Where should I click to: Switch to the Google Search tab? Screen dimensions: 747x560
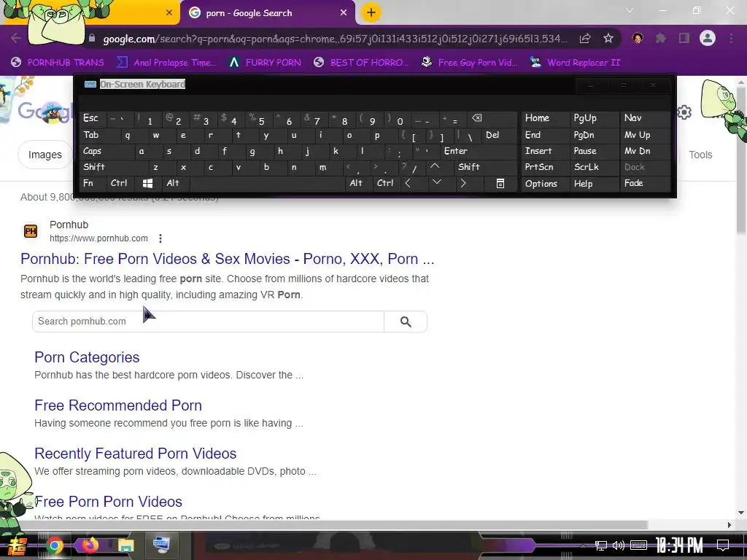pyautogui.click(x=267, y=13)
